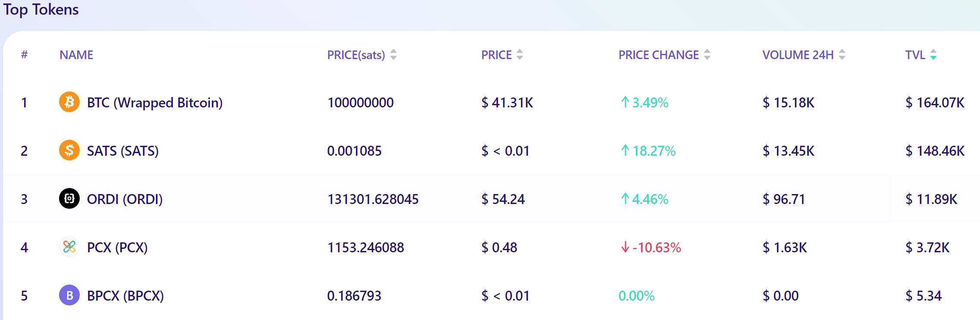This screenshot has height=320, width=980.
Task: Open the ORDI (ORDI) token details
Action: coord(125,199)
